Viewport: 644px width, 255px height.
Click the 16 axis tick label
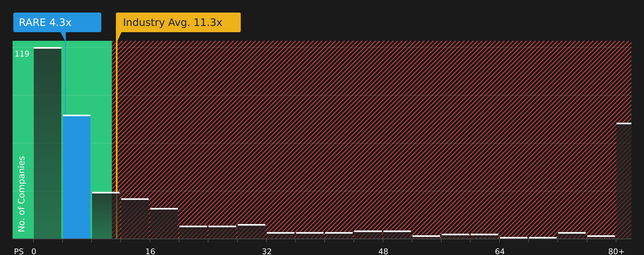click(150, 251)
